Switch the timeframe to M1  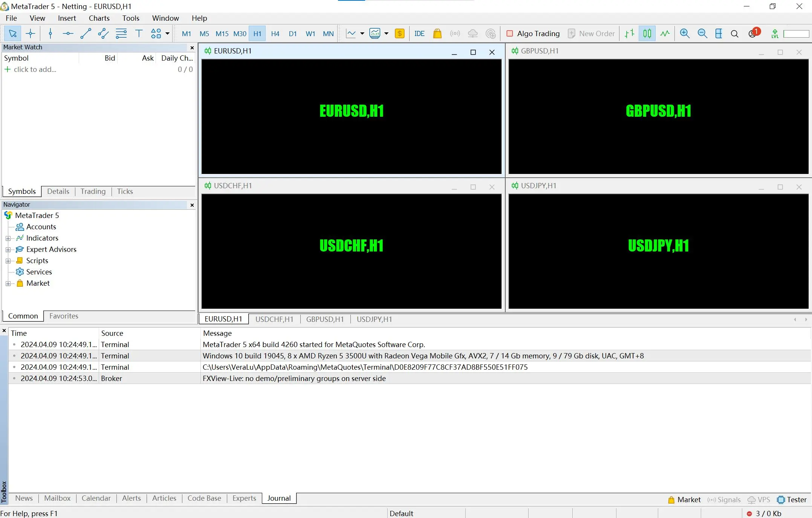coord(186,34)
